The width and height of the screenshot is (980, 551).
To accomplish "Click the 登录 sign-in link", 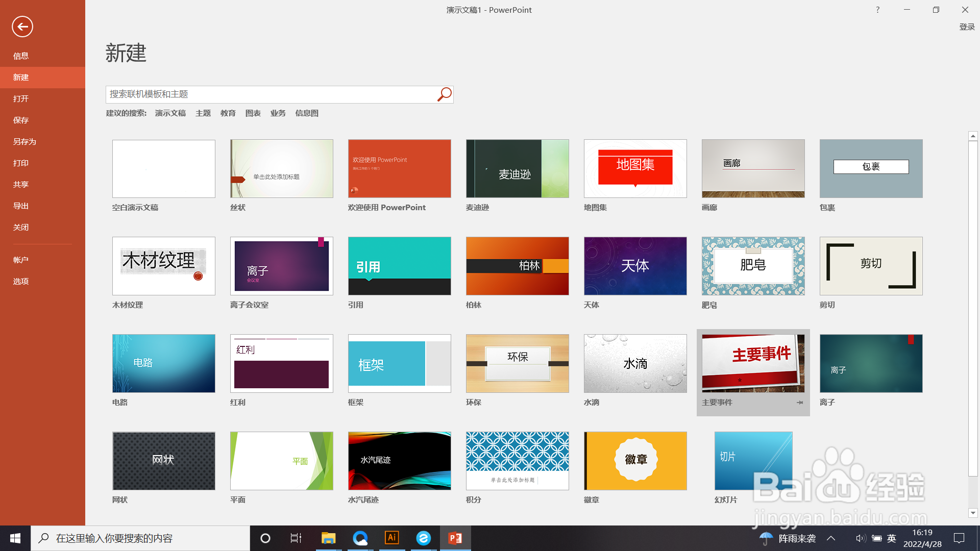I will coord(967,27).
